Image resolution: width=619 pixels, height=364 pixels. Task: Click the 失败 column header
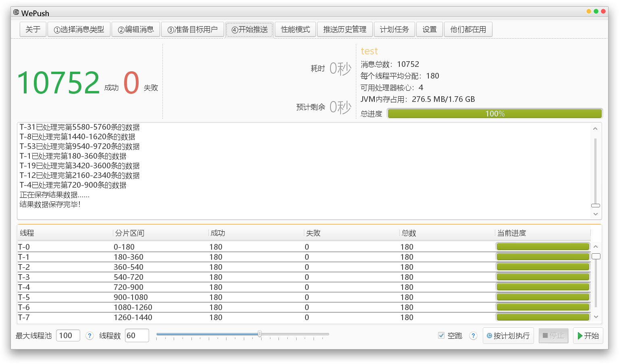click(351, 233)
